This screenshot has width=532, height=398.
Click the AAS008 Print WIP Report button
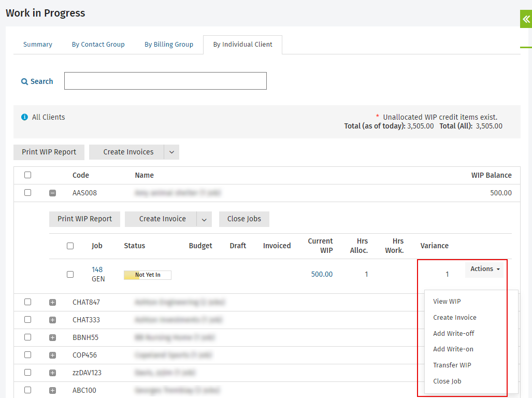(x=84, y=219)
